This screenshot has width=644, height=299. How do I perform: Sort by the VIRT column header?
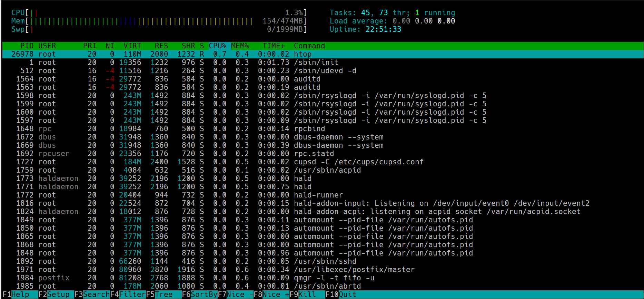click(132, 46)
